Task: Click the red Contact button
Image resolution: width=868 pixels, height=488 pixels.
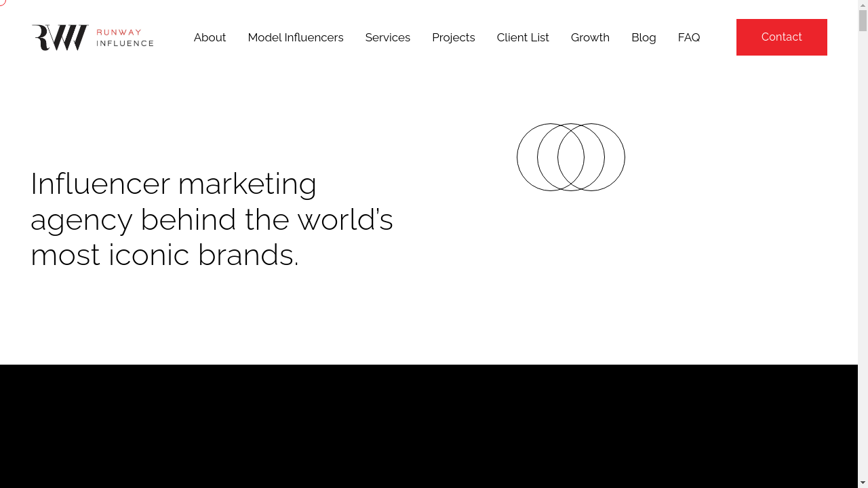Action: point(782,37)
